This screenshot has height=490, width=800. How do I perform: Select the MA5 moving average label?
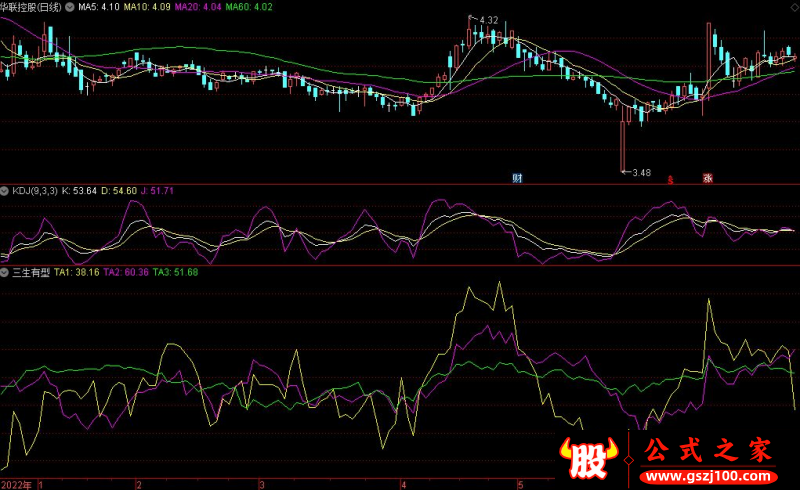99,7
